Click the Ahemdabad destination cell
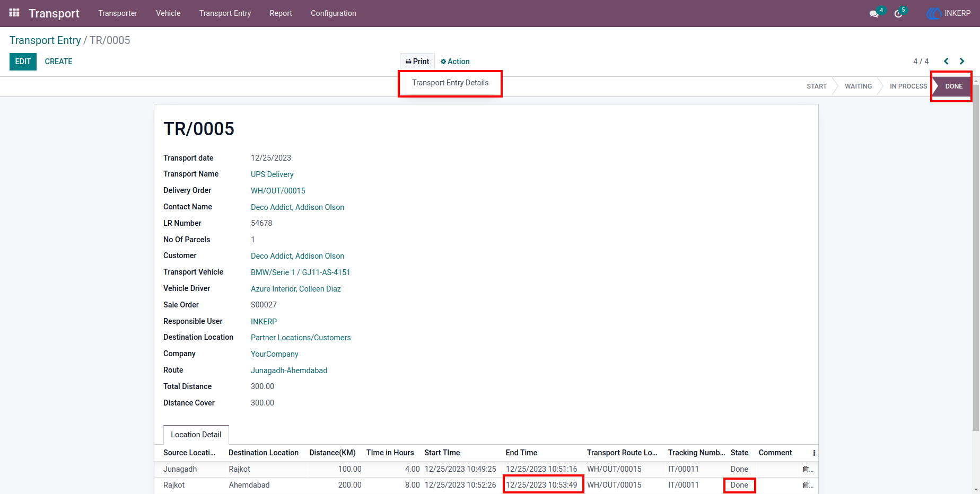The width and height of the screenshot is (980, 494). 249,485
